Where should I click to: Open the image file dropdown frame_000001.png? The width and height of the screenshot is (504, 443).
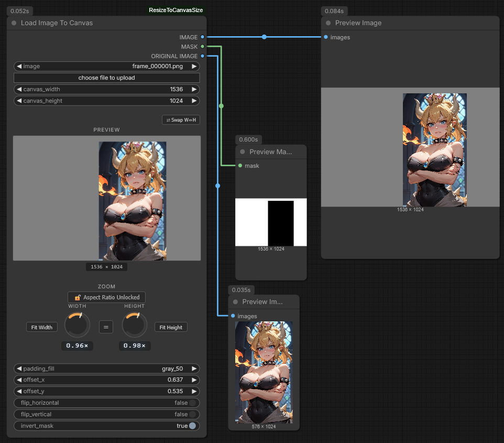(x=106, y=66)
